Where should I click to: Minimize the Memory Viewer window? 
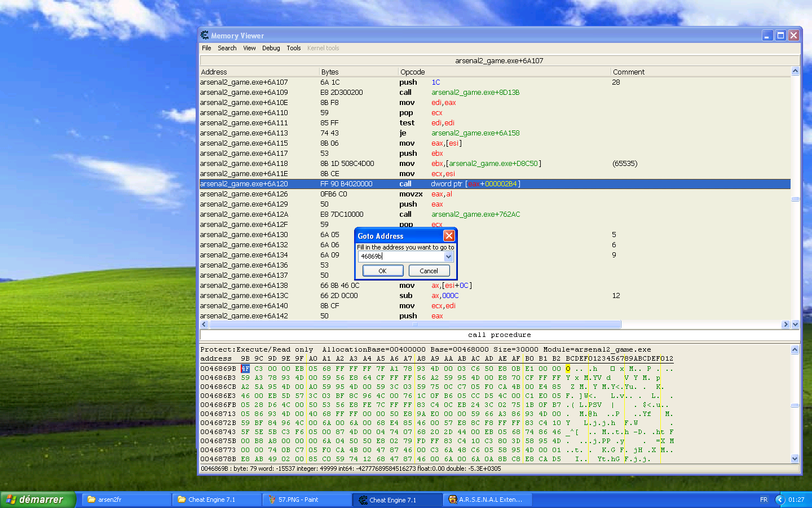[767, 36]
